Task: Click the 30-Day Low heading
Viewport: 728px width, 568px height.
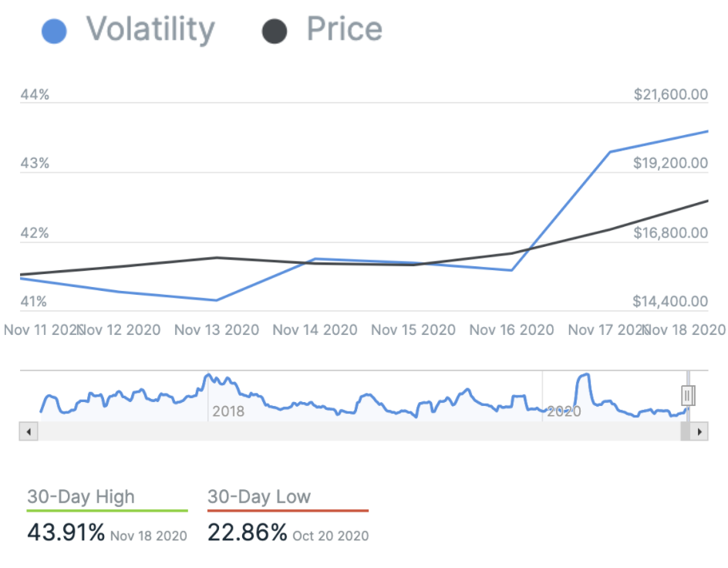Action: 259,497
